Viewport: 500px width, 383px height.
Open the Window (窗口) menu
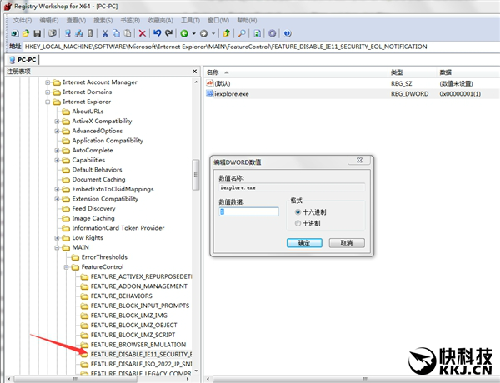coord(218,20)
